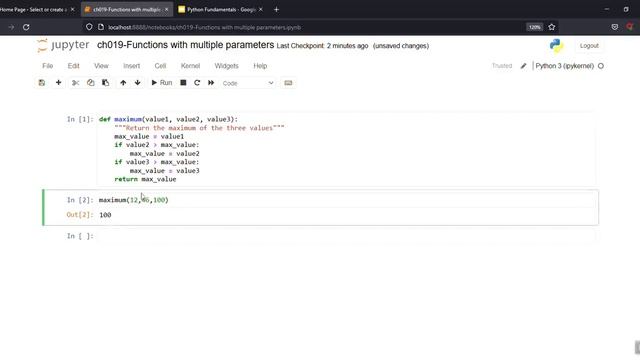Click the Trusted notebook indicator
Image resolution: width=640 pixels, height=360 pixels.
[502, 66]
